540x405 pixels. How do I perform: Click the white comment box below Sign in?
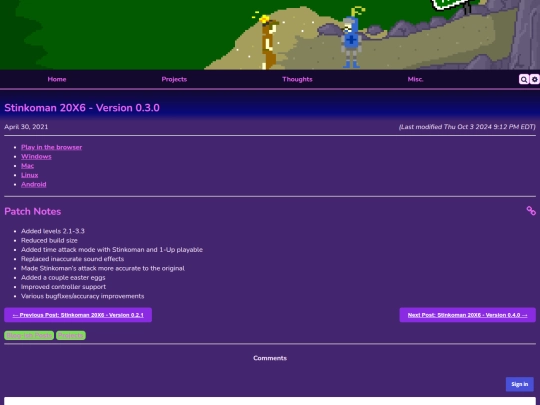(x=270, y=401)
